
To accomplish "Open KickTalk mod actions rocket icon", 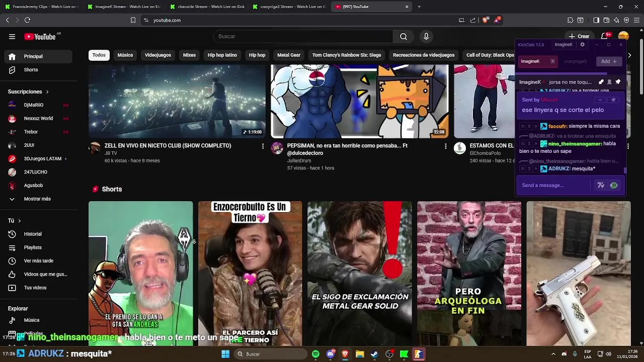I will point(601,82).
